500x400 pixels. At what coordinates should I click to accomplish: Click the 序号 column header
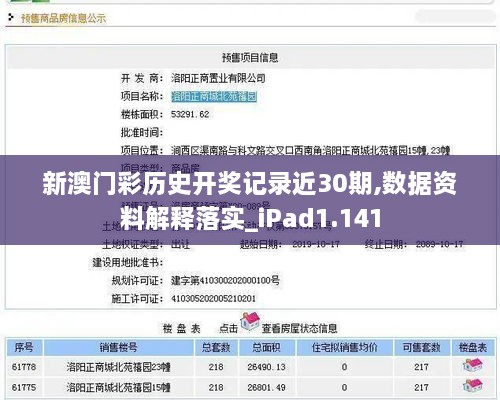(x=24, y=348)
